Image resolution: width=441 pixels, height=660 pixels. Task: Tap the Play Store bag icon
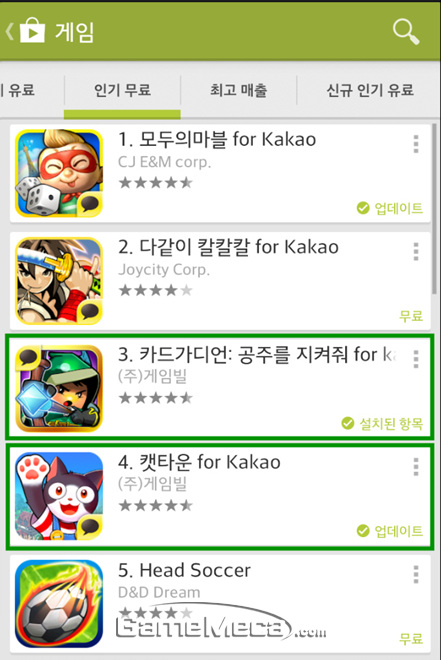pos(32,30)
